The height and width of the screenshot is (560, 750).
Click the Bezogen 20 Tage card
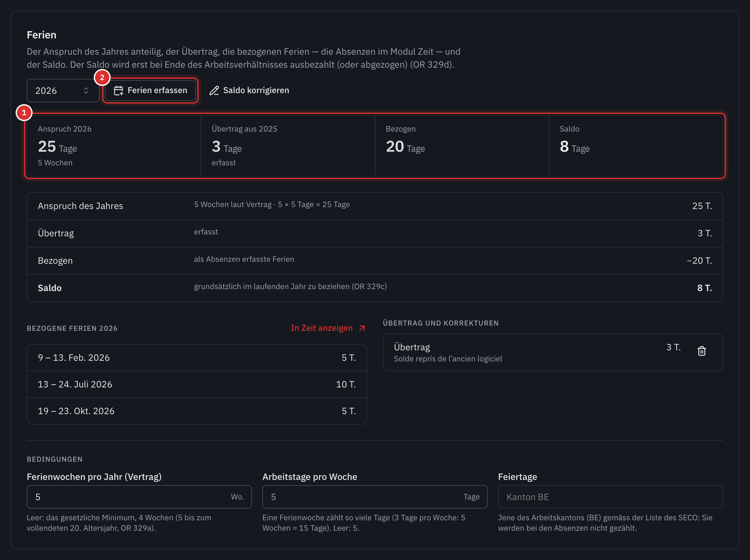point(462,146)
